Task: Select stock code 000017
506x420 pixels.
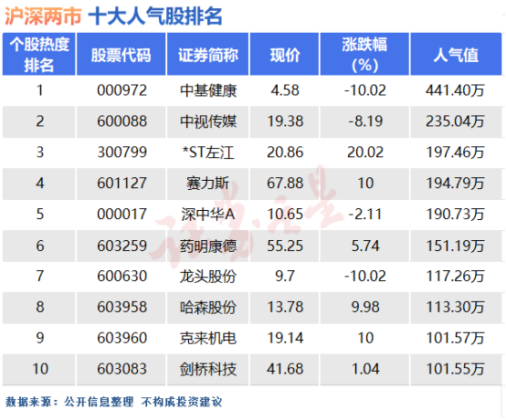Action: click(122, 215)
